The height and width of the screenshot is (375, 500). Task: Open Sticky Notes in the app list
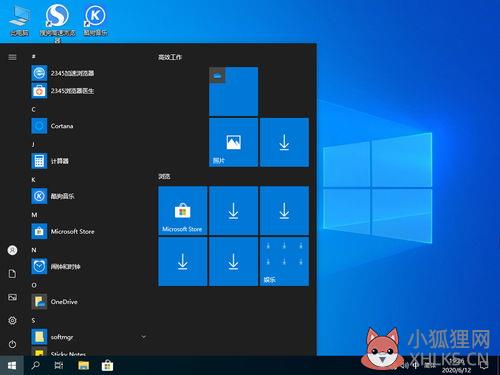(89, 352)
